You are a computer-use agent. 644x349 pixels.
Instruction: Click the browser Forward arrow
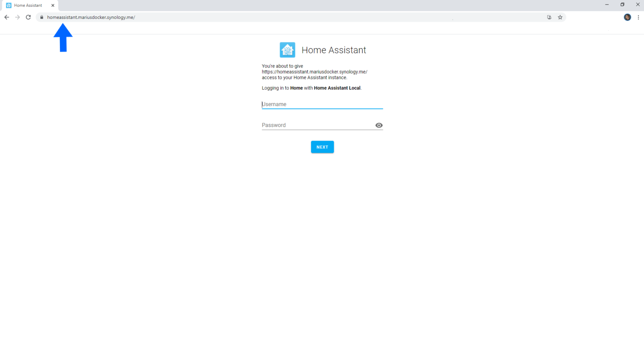(17, 17)
